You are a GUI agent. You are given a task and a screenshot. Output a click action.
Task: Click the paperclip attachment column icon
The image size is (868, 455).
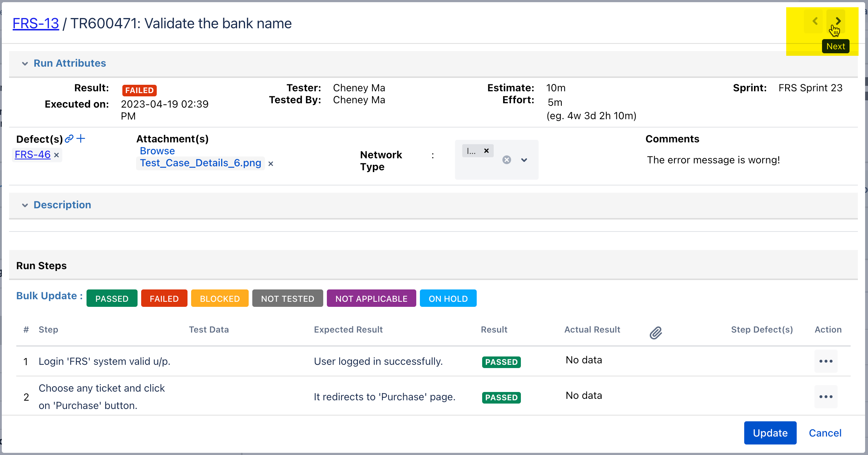[x=656, y=333]
